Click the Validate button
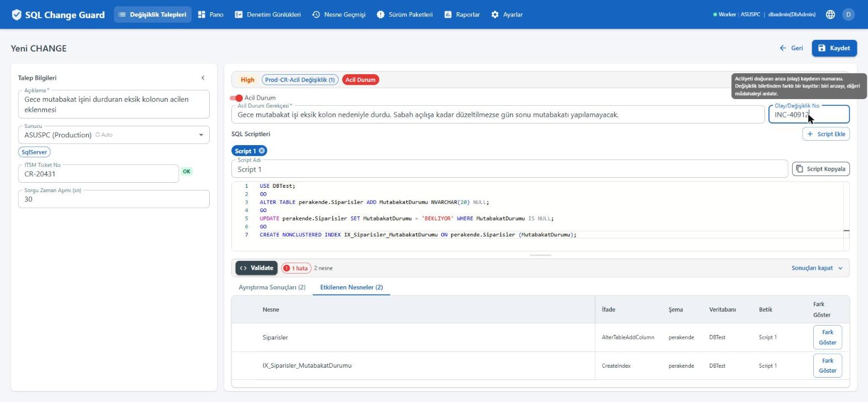Viewport: 868px width, 402px height. point(256,268)
